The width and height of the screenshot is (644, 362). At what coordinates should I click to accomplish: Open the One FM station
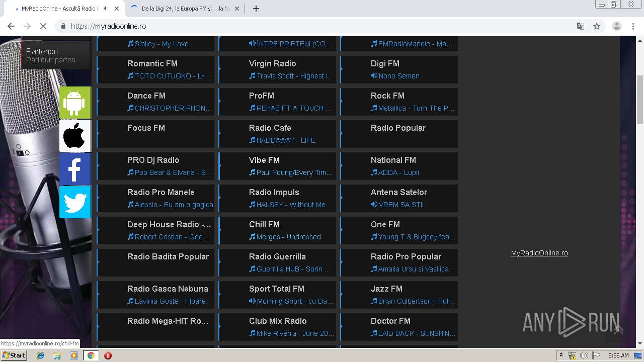(399, 230)
